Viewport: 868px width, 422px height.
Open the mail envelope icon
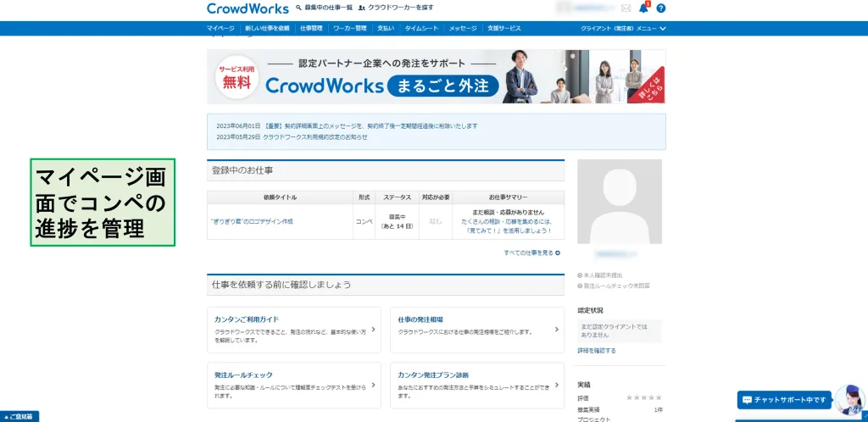point(626,8)
